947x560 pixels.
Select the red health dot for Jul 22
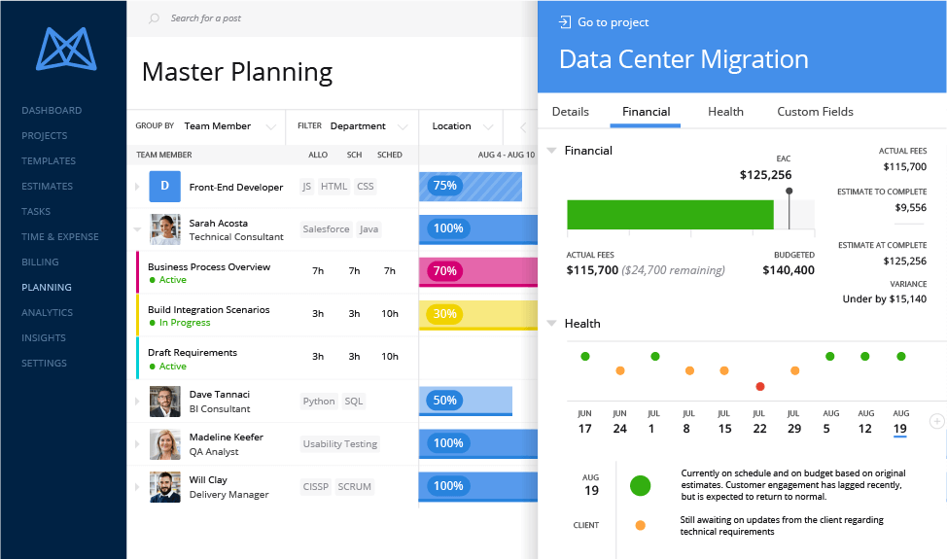pyautogui.click(x=759, y=387)
